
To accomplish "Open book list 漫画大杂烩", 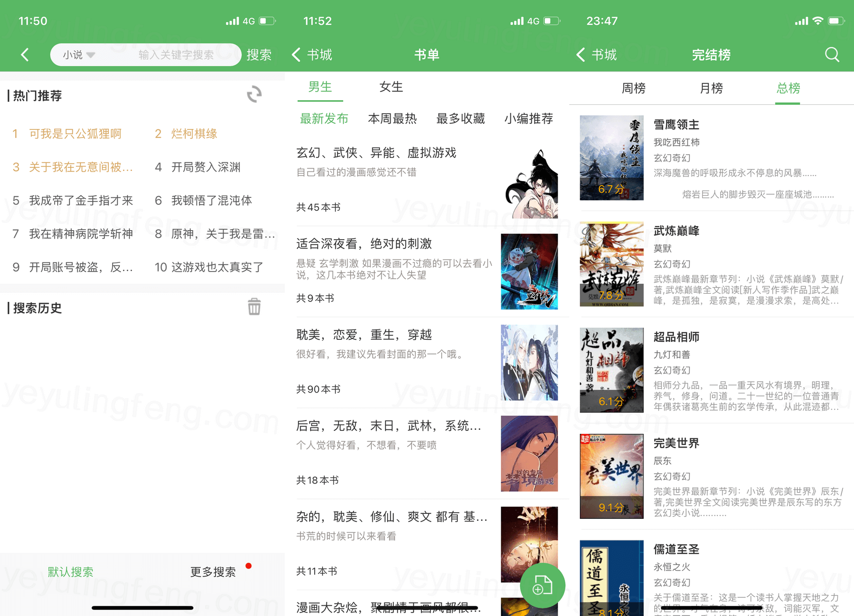I will point(389,607).
